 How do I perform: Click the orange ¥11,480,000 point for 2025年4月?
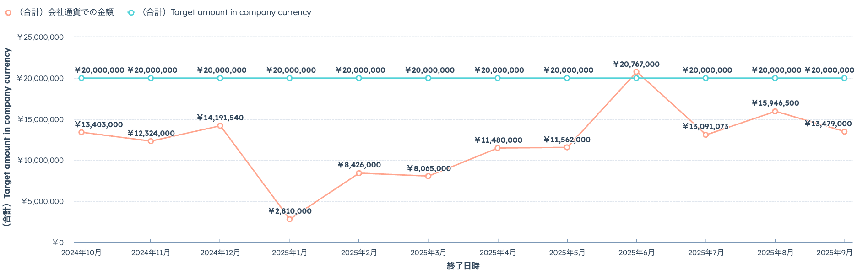tap(498, 148)
